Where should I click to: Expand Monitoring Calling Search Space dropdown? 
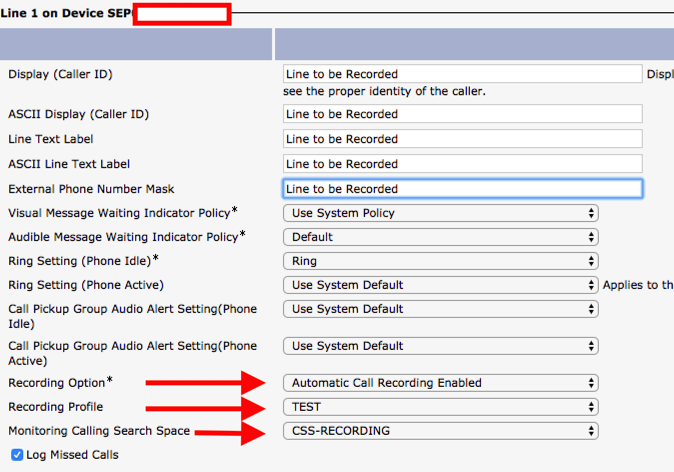click(x=440, y=431)
